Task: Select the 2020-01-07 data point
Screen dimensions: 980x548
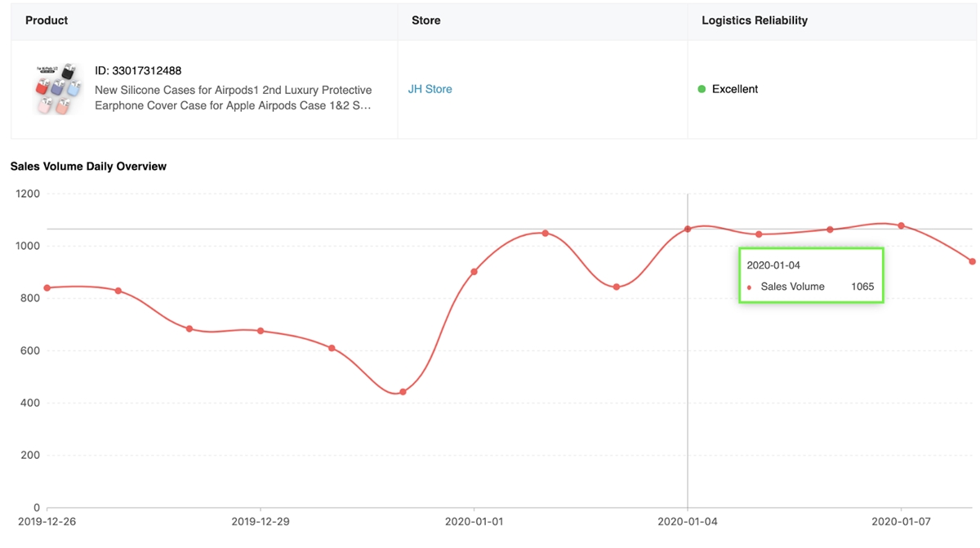Action: (901, 225)
